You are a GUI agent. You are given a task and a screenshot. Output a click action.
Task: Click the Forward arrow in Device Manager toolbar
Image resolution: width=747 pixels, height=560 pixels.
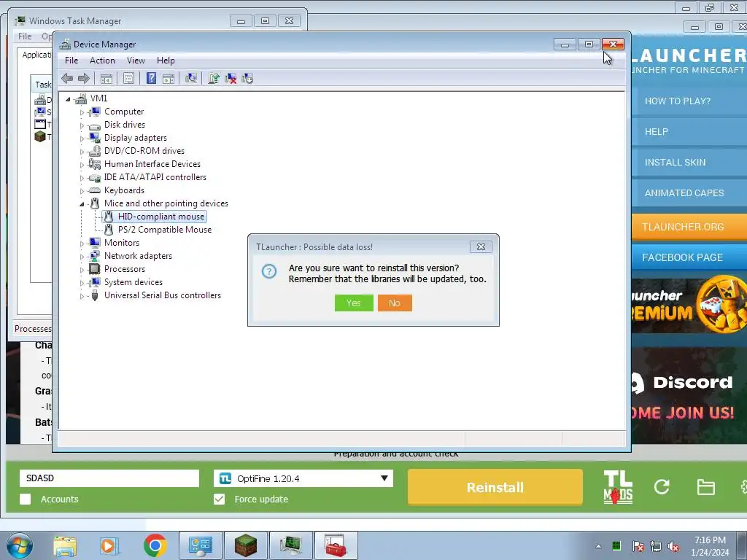(x=84, y=79)
